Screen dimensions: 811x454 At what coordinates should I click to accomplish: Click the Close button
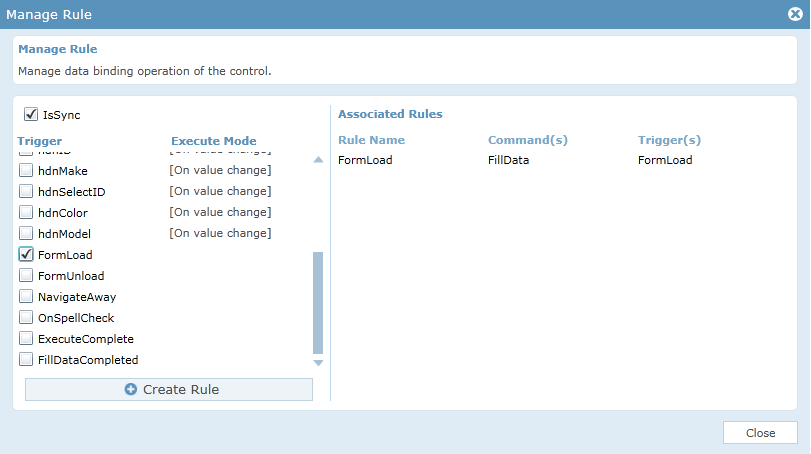click(x=760, y=433)
